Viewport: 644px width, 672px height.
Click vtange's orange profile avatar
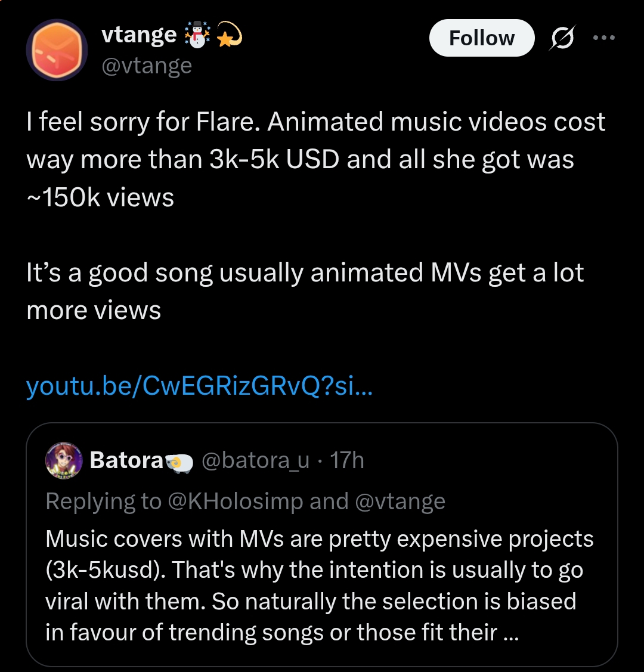[57, 50]
